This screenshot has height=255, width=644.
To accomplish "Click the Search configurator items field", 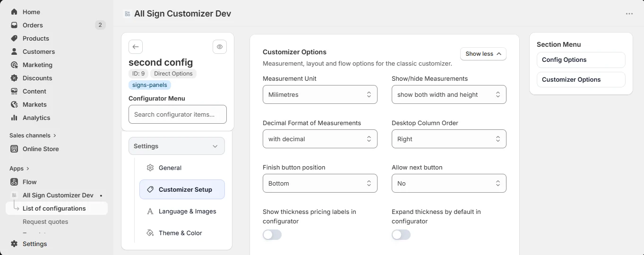I will pyautogui.click(x=178, y=114).
